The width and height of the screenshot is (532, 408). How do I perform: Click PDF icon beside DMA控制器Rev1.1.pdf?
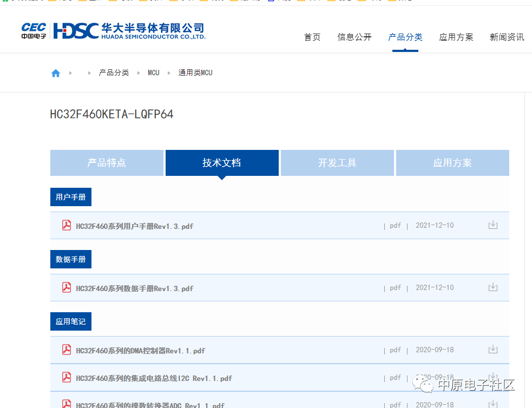point(67,350)
